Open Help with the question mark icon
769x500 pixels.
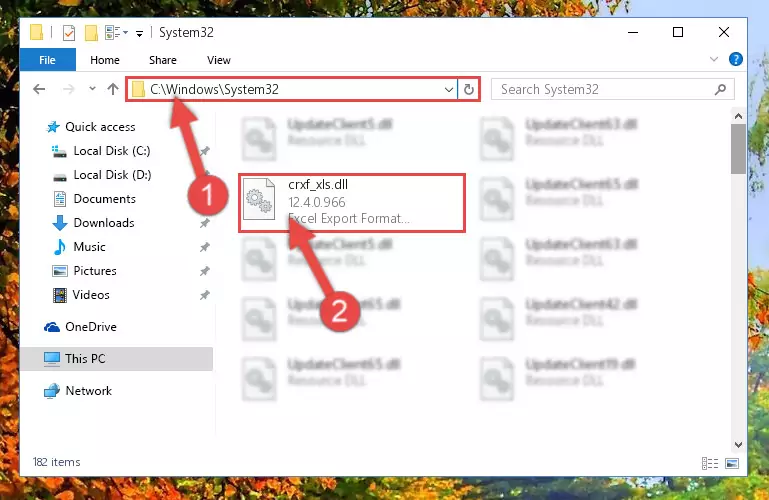pos(735,59)
